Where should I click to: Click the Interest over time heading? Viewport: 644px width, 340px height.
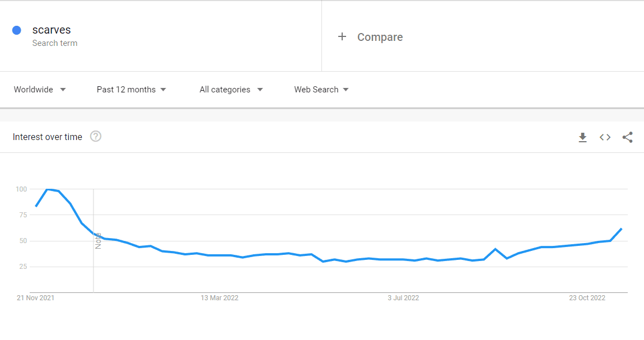[x=47, y=137]
